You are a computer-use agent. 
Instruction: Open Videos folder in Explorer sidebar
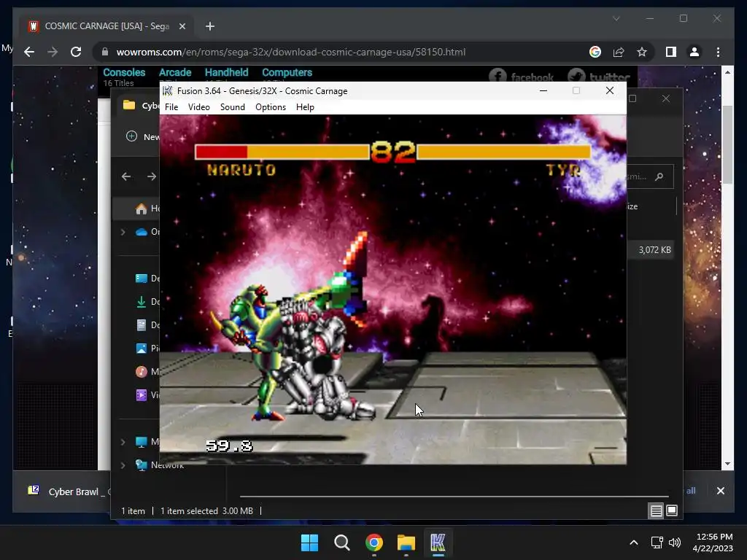pyautogui.click(x=147, y=395)
